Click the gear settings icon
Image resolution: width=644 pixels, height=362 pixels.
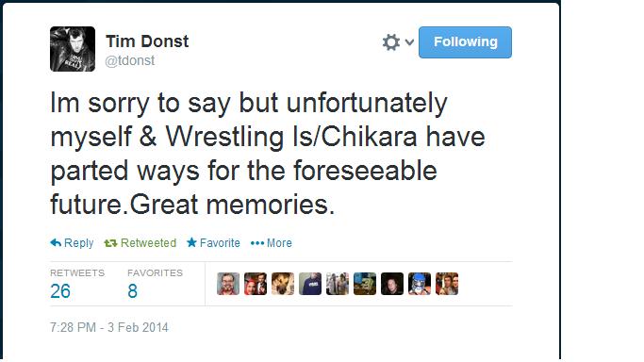(x=390, y=41)
